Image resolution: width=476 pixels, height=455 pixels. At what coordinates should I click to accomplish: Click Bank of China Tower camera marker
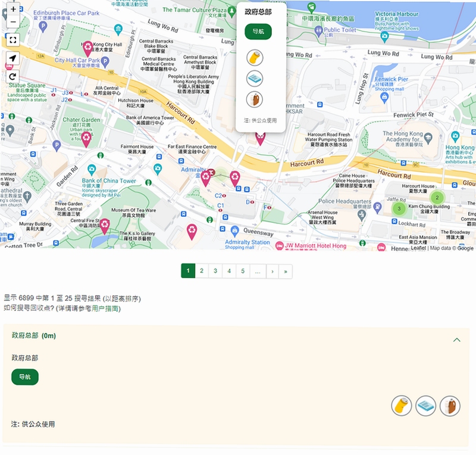pos(92,169)
